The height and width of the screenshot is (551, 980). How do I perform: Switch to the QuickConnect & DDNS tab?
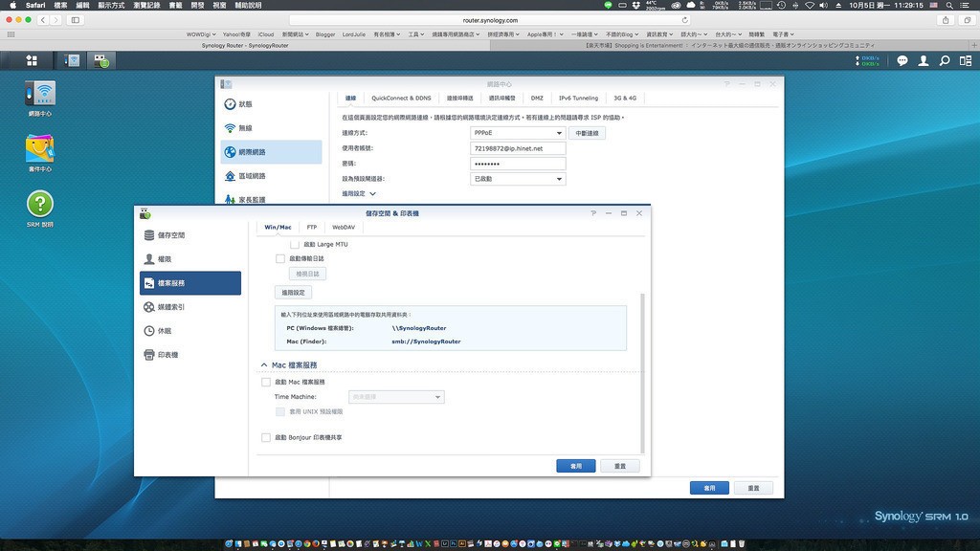[401, 99]
